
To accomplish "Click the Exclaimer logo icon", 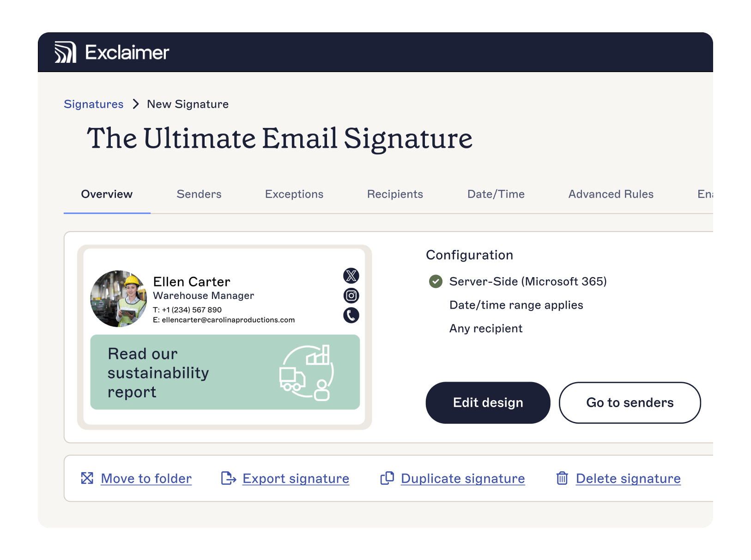I will click(x=65, y=52).
